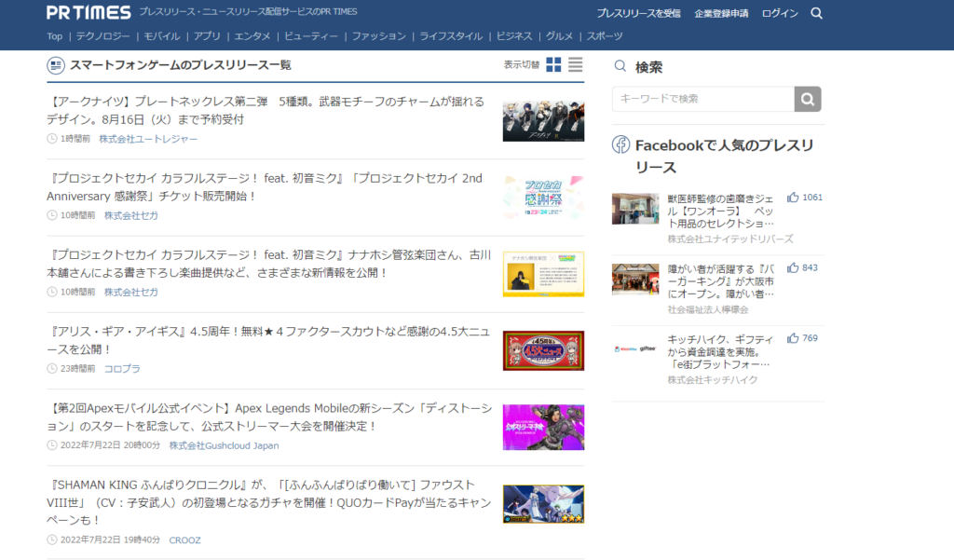Open ナナホシ管弦楽団 article thumbnail

point(543,274)
